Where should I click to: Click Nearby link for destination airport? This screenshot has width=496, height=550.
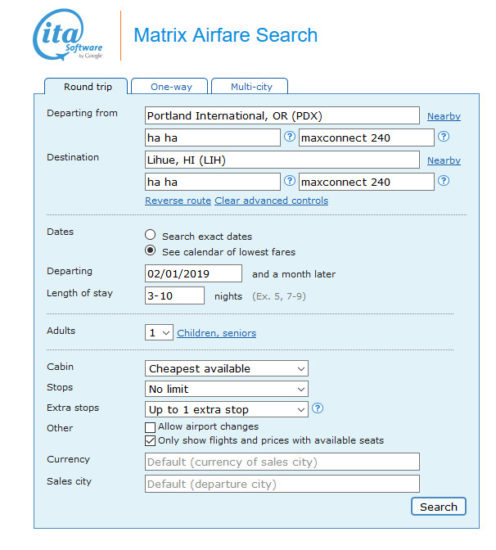click(444, 161)
